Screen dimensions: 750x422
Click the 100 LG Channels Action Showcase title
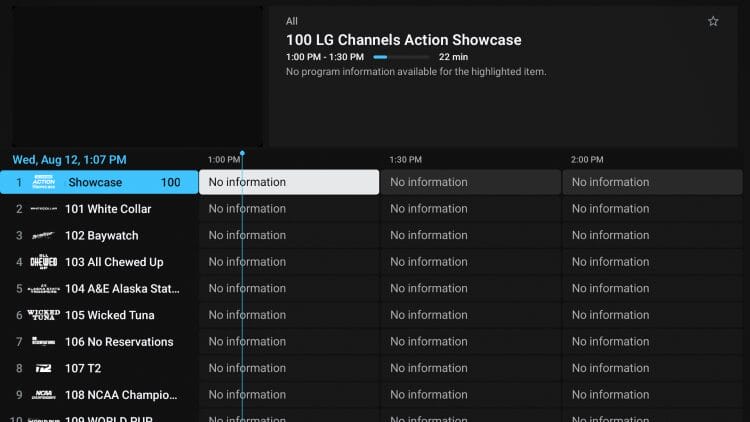pyautogui.click(x=404, y=40)
